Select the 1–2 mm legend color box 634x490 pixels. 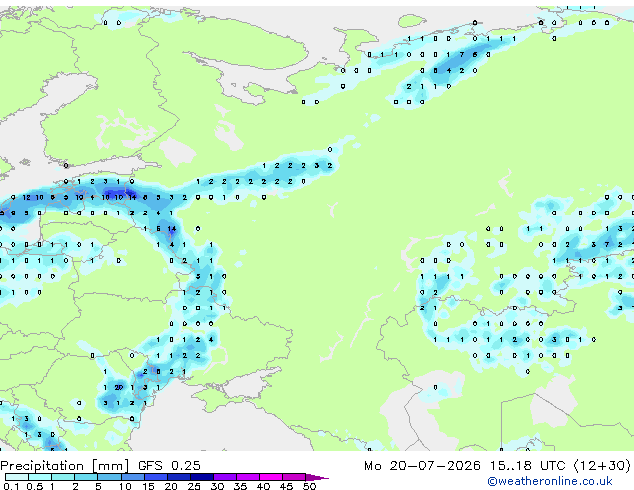click(63, 477)
